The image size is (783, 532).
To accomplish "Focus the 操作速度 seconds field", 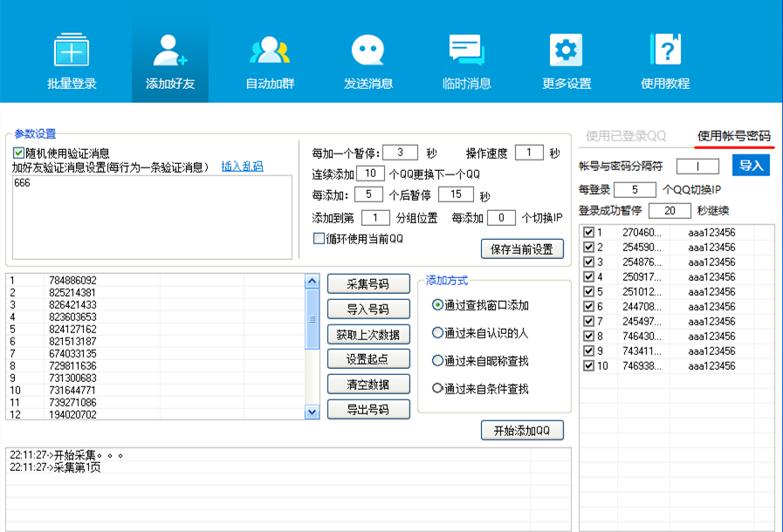I will (x=529, y=153).
